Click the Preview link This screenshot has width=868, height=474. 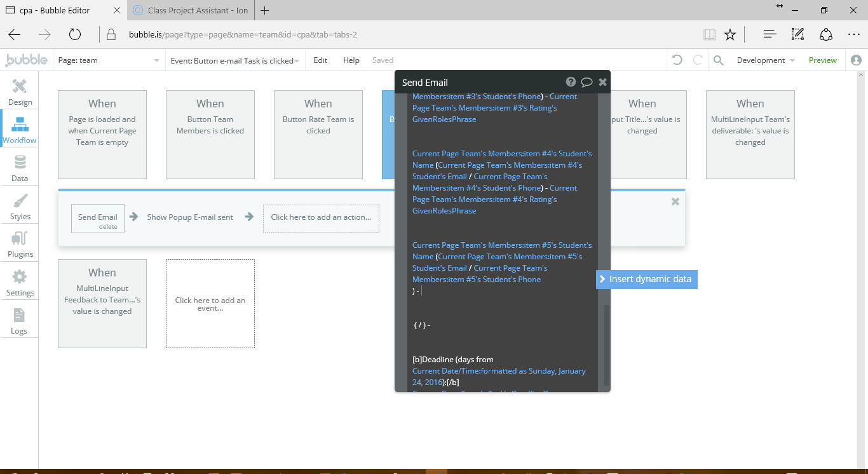823,60
